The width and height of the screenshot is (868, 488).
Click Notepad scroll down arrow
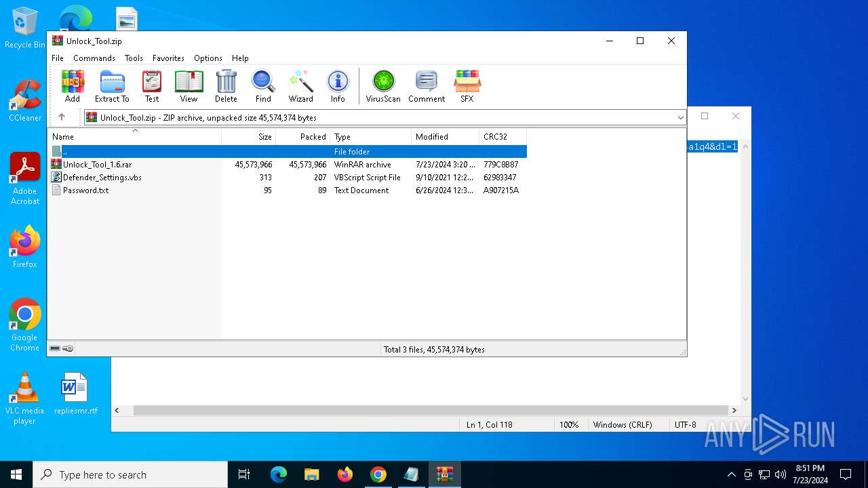745,399
